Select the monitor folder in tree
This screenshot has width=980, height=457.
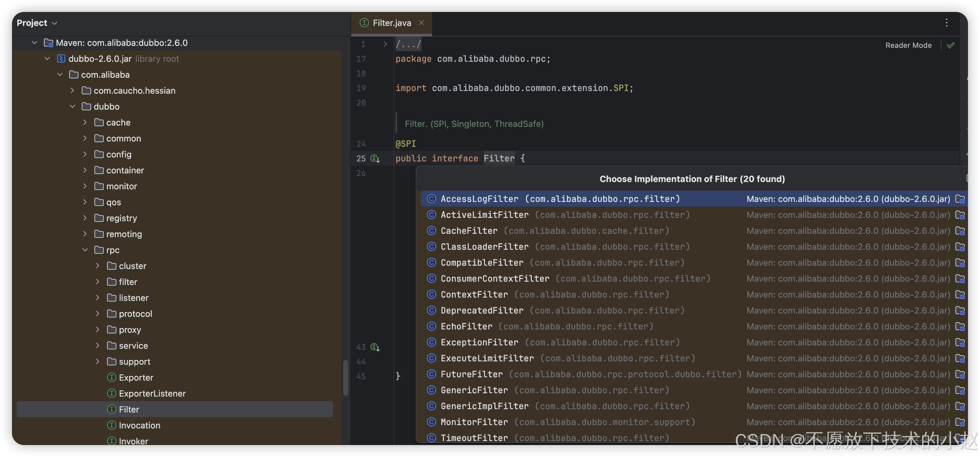pos(116,186)
